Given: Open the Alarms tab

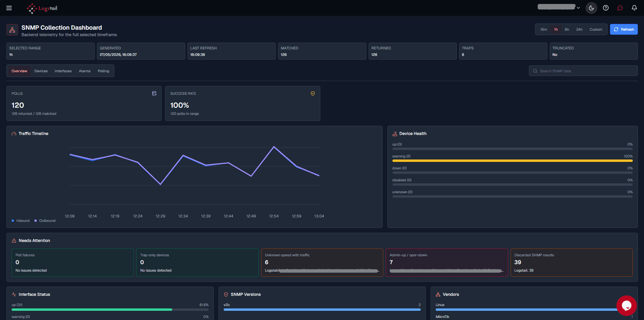Looking at the screenshot, I should point(85,71).
